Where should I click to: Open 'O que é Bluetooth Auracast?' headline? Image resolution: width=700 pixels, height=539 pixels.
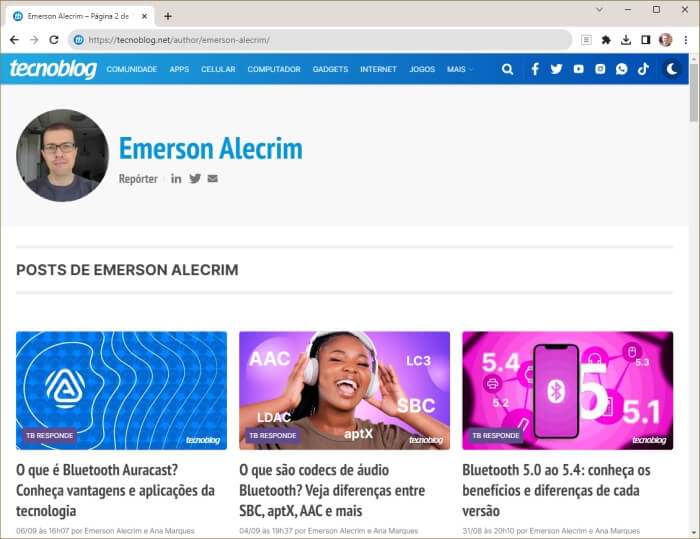[115, 490]
